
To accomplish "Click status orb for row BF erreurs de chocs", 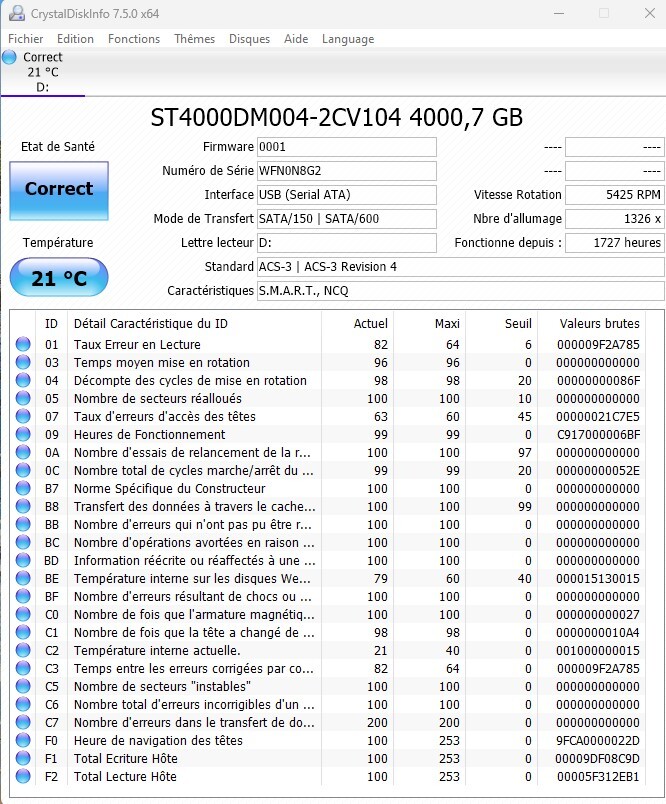I will [x=23, y=596].
